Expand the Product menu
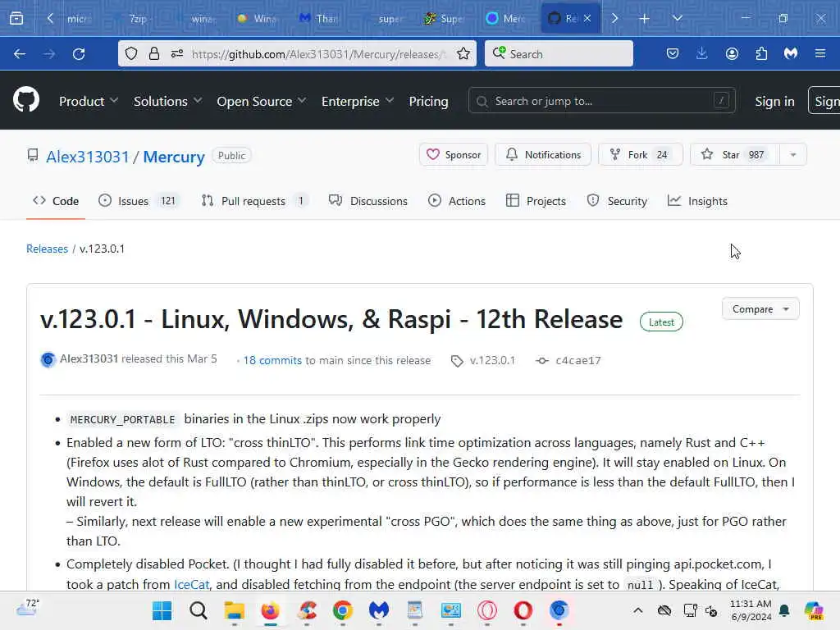 [x=89, y=101]
